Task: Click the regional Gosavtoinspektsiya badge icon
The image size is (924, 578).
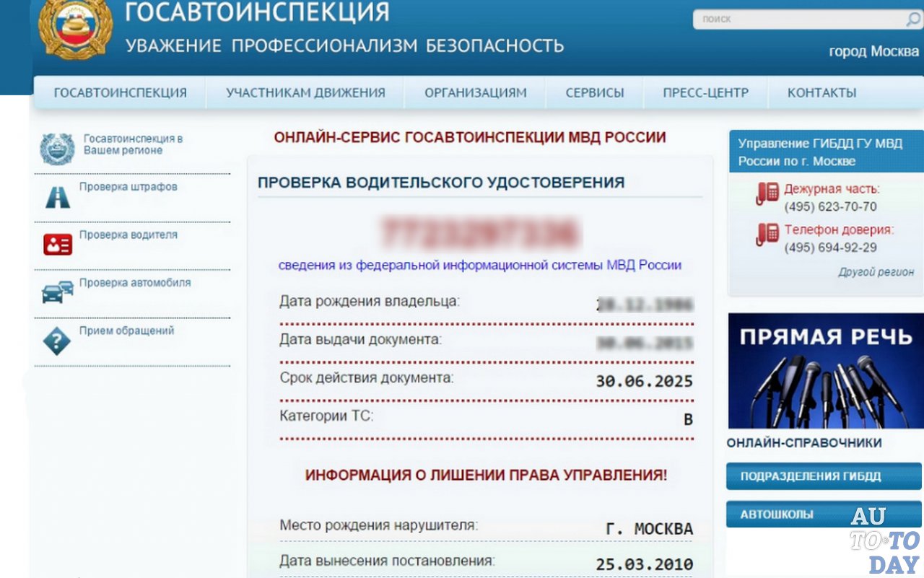Action: tap(57, 149)
